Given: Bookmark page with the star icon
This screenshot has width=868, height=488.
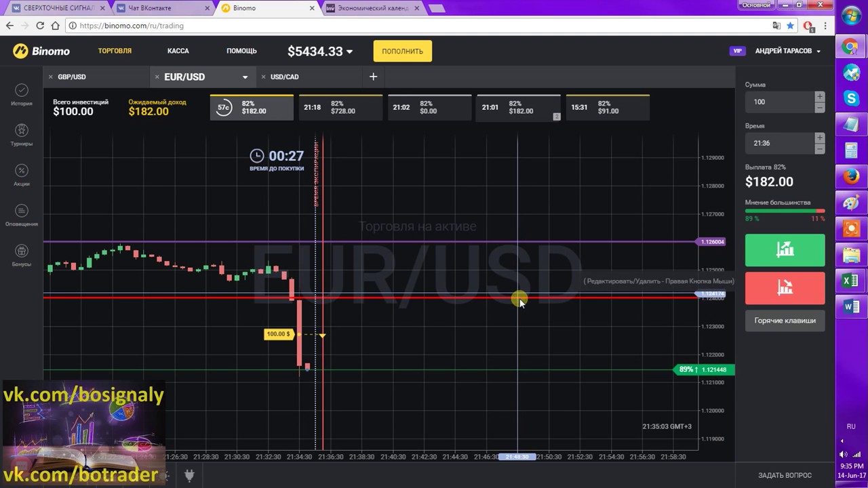Looking at the screenshot, I should (790, 26).
